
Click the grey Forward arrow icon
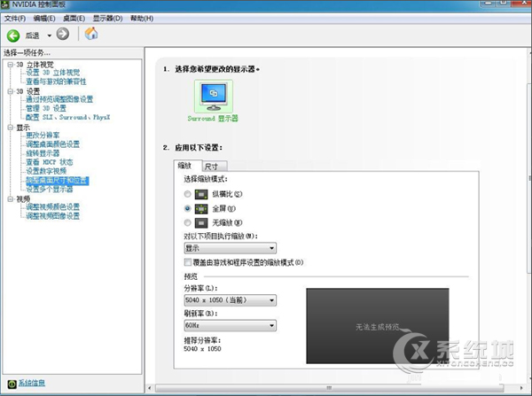pos(63,34)
